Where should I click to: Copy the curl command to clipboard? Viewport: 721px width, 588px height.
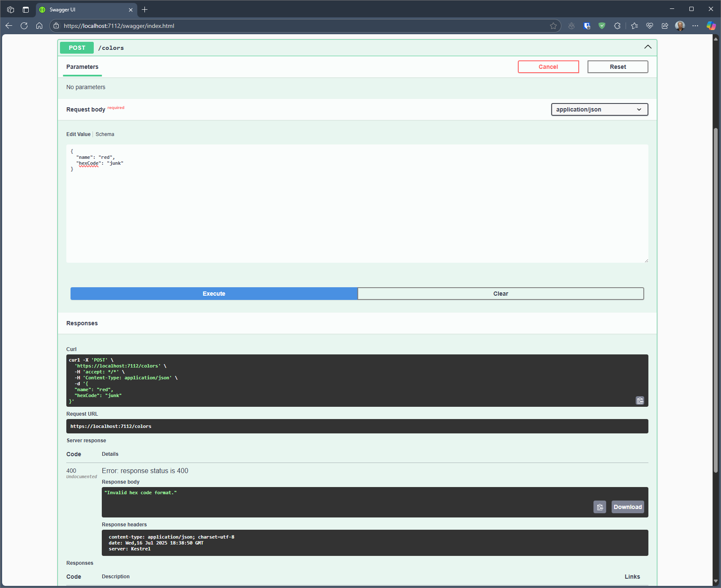pos(640,400)
